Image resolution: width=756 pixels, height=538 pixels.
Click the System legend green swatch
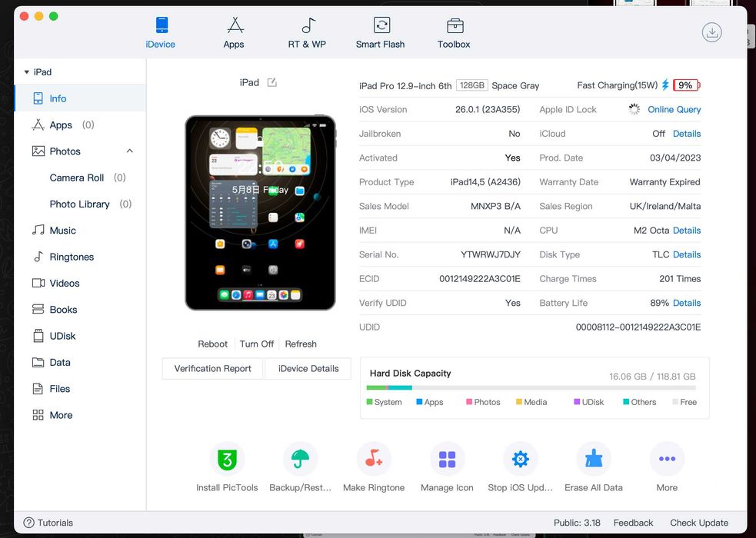[369, 402]
